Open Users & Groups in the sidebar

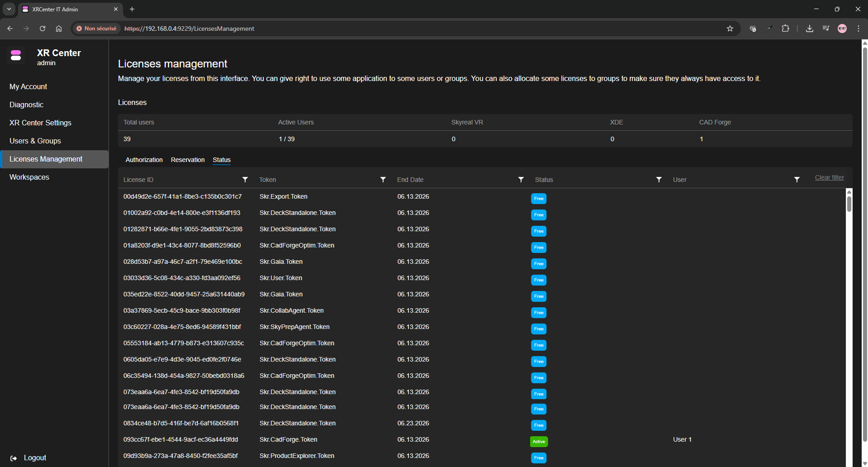pos(35,141)
